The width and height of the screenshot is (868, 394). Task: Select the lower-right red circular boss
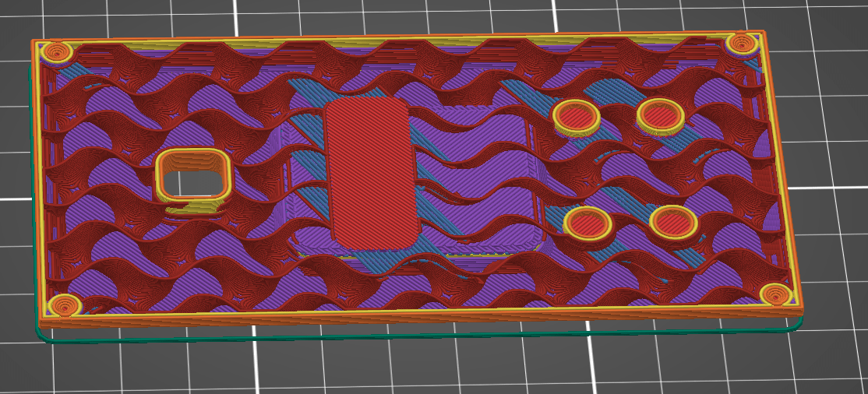672,221
